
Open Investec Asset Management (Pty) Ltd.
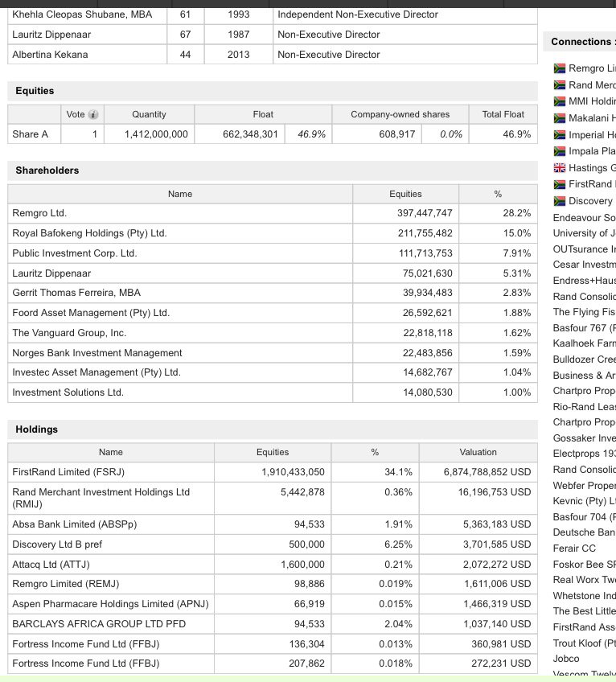[97, 372]
